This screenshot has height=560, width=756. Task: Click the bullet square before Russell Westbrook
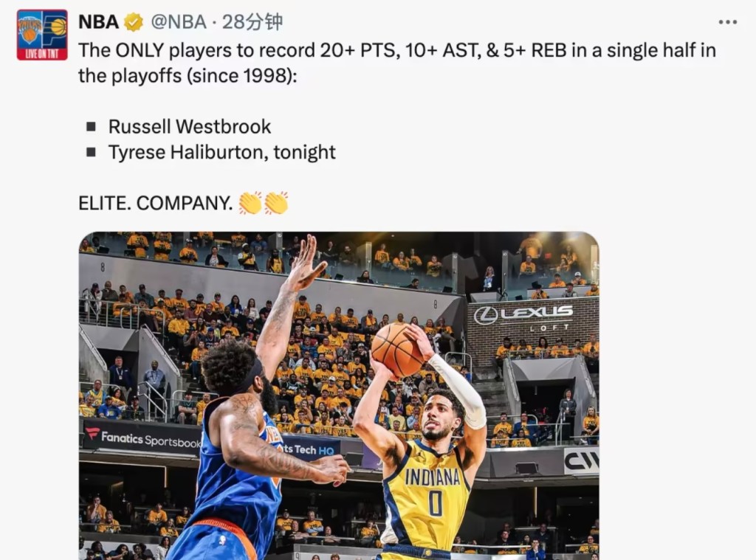pyautogui.click(x=91, y=127)
